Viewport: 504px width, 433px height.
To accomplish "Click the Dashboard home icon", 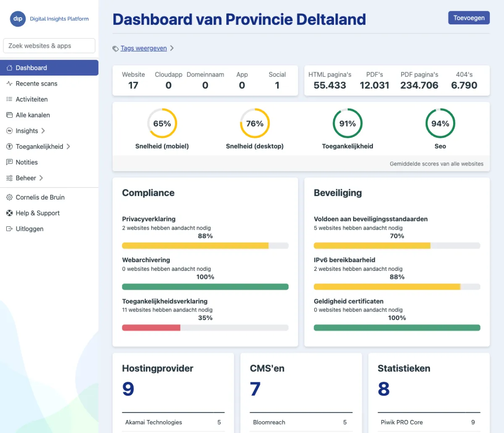I will pos(9,68).
